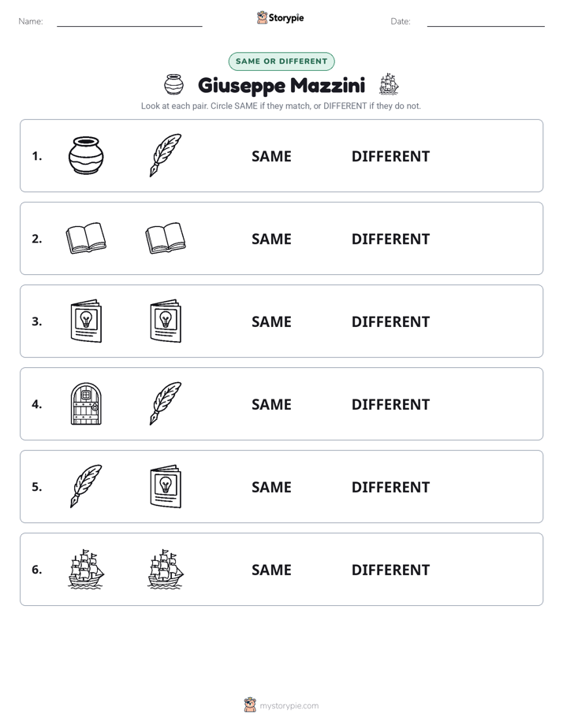Choose SAME for row 2
Viewport: 563px width, 728px height.
[271, 239]
